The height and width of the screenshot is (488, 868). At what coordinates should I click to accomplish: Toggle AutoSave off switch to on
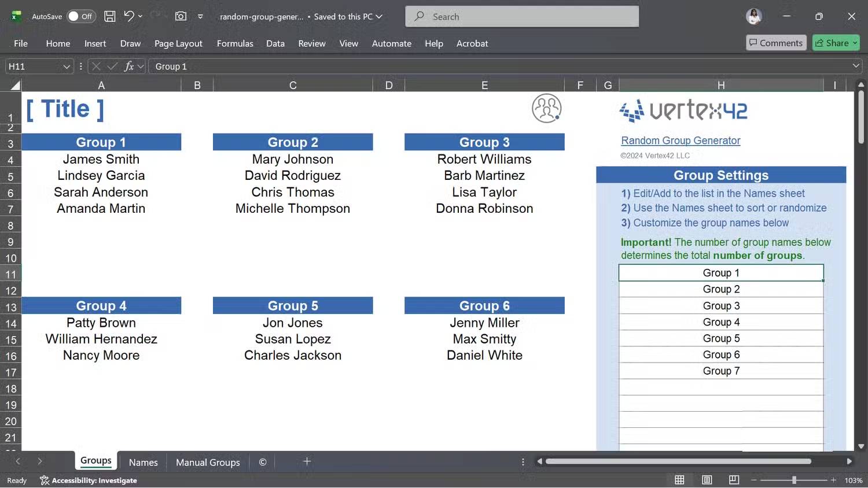[x=81, y=16]
